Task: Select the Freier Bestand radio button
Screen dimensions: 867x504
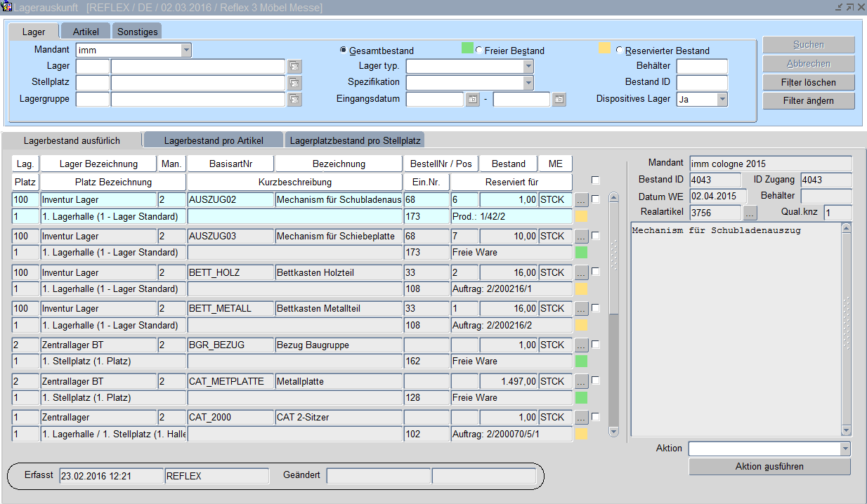Action: point(479,51)
